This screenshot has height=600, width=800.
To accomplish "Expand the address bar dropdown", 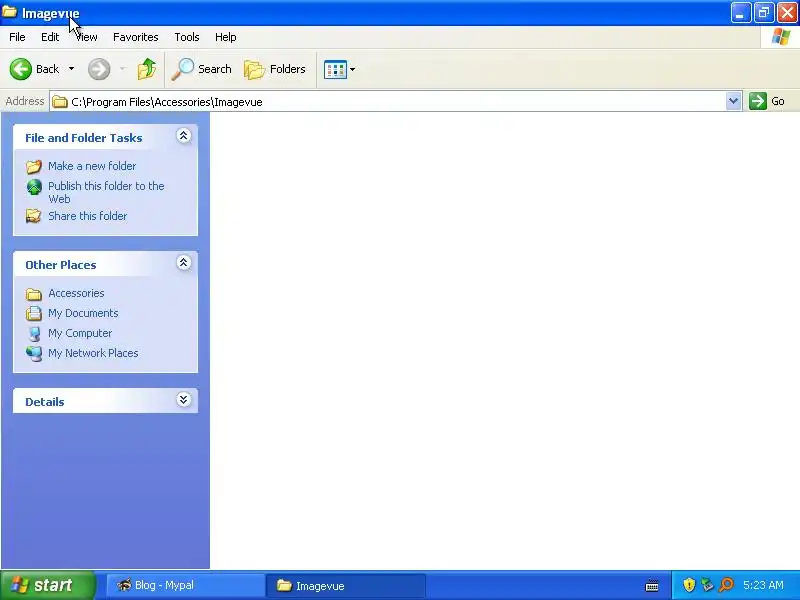I will (733, 101).
